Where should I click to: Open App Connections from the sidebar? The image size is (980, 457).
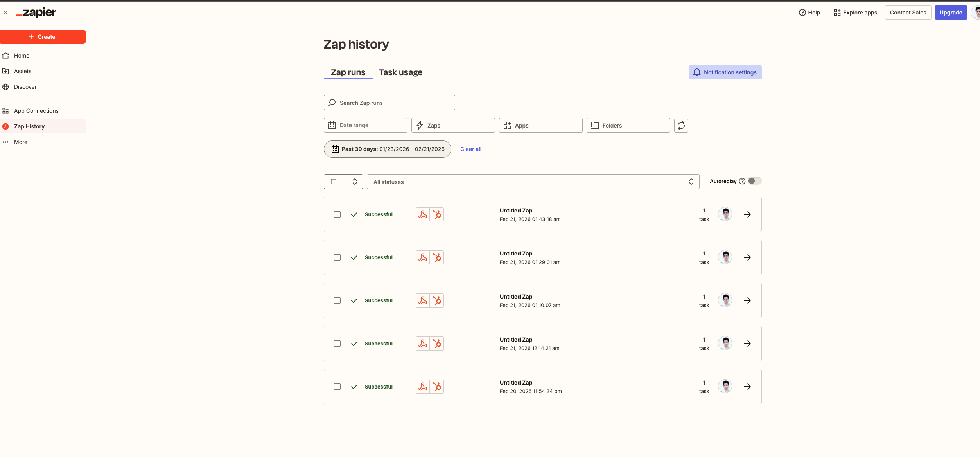coord(36,111)
